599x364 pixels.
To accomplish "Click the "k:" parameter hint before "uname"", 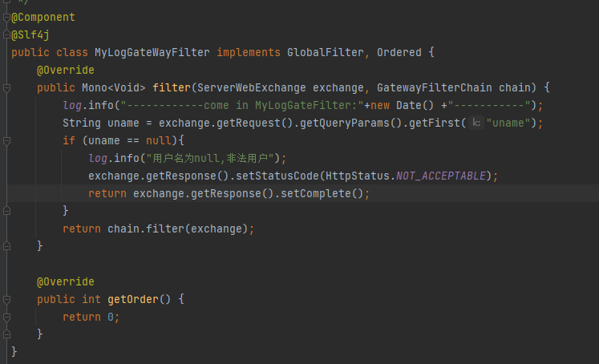I will pos(476,123).
